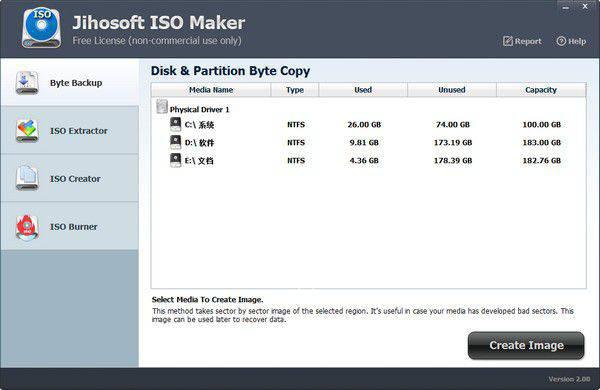Click the ISO Creator documents icon
This screenshot has width=600, height=390.
point(27,178)
